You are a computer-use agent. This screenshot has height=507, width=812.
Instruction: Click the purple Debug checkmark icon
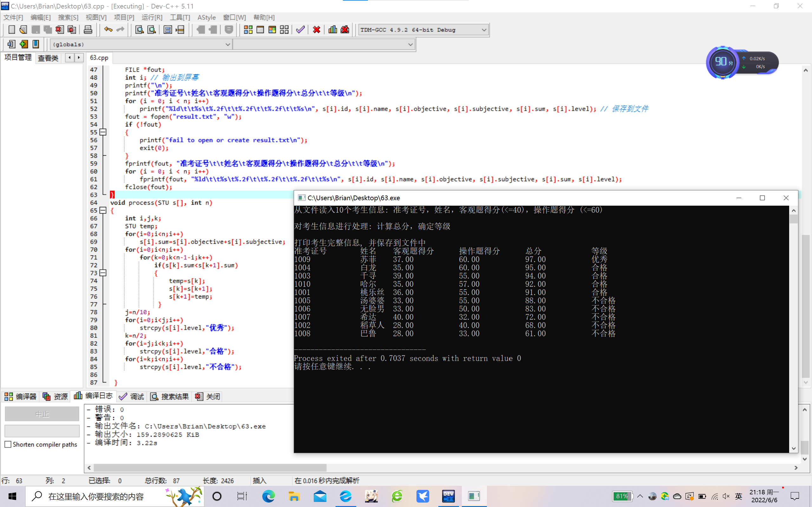click(x=300, y=30)
